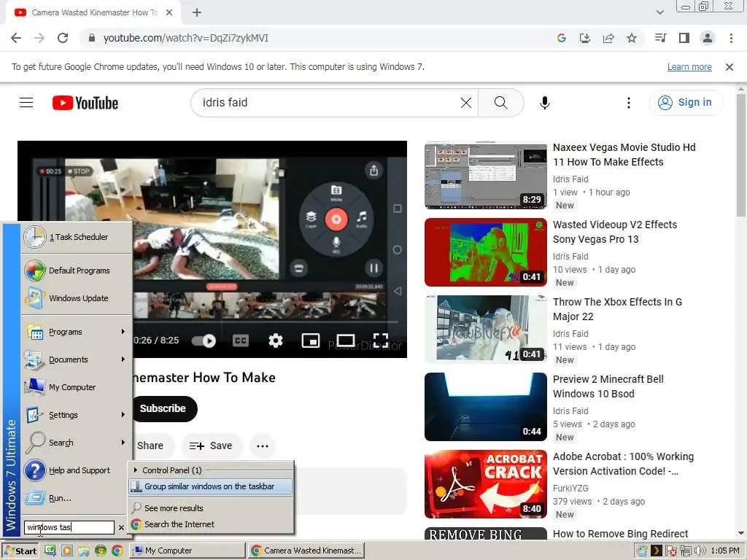747x560 pixels.
Task: Run the YouTube search with magnifier button
Action: pos(500,102)
